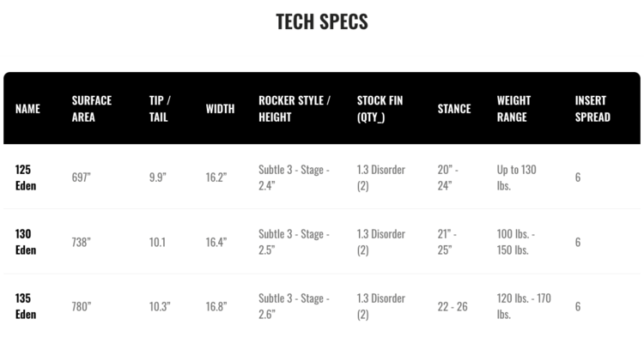The height and width of the screenshot is (349, 644).
Task: Select the 130 Eden row name
Action: (26, 242)
